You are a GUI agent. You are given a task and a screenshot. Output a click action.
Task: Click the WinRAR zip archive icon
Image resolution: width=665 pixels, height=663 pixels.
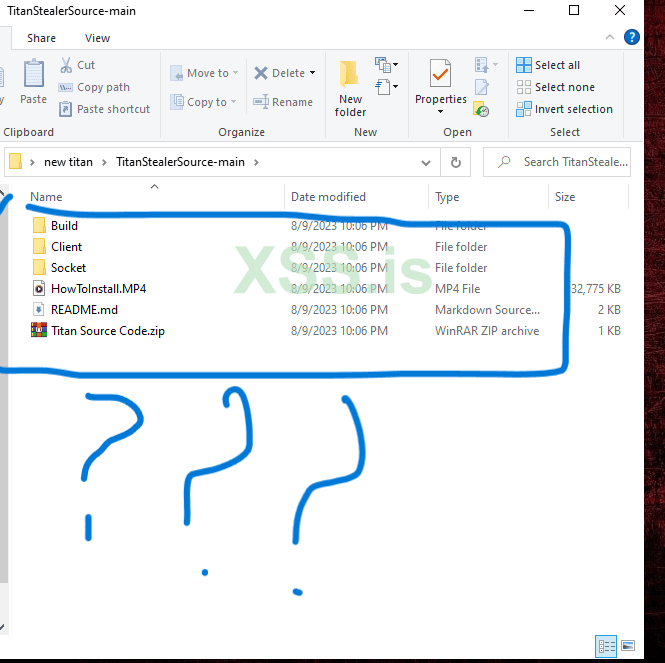[39, 330]
